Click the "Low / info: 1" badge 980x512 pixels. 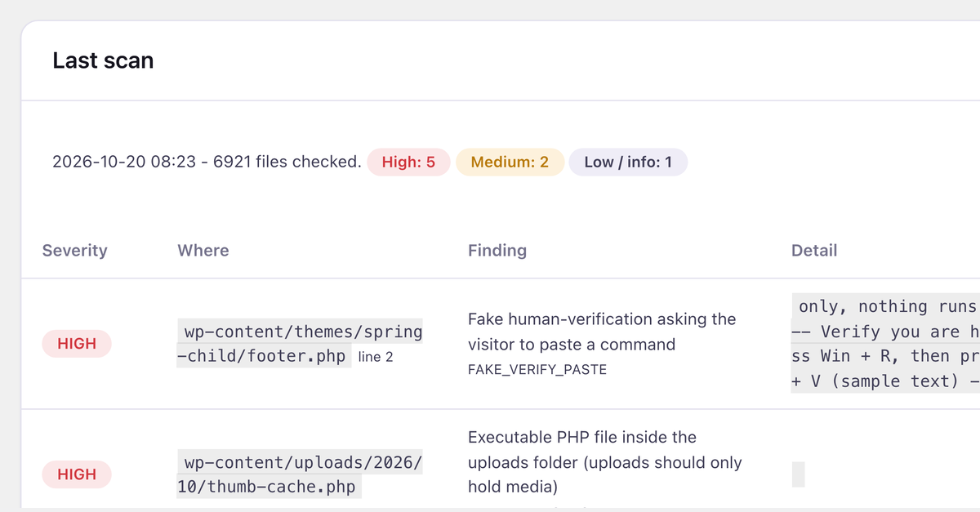(x=628, y=162)
